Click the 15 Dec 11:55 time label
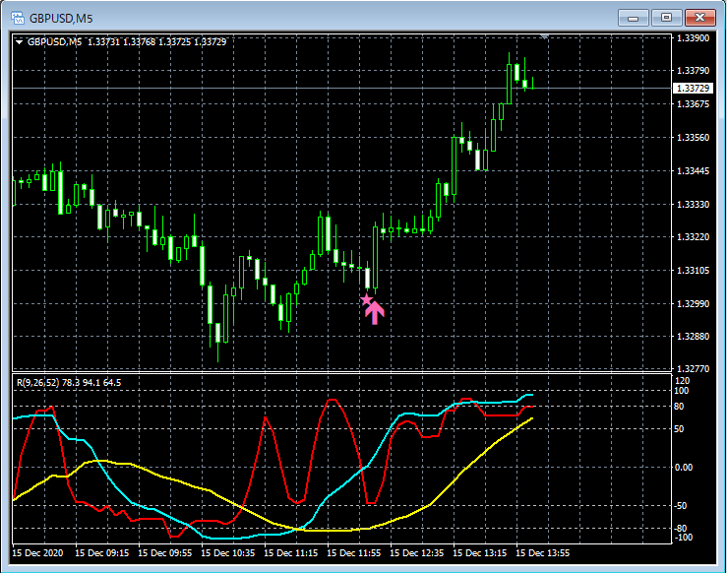The height and width of the screenshot is (573, 728). 354,553
